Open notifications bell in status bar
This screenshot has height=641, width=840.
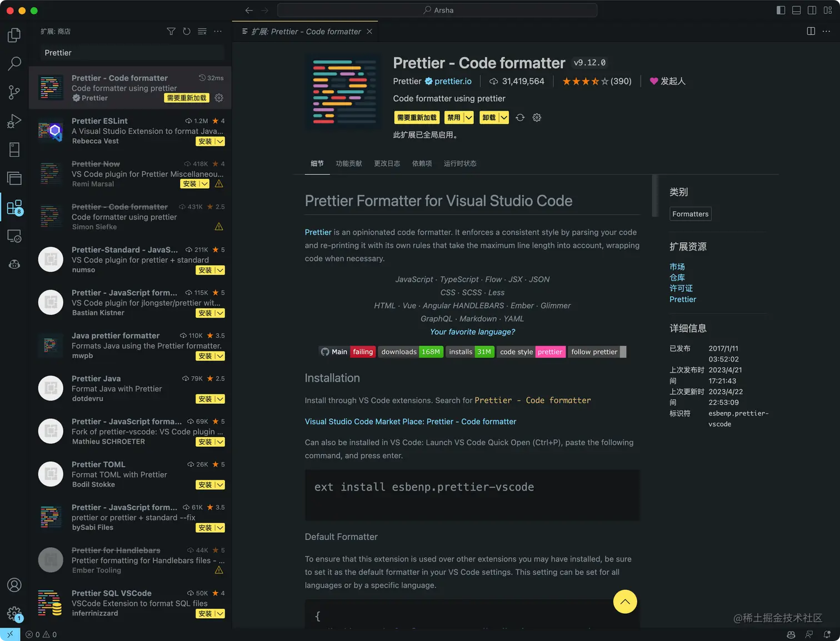[x=827, y=634]
